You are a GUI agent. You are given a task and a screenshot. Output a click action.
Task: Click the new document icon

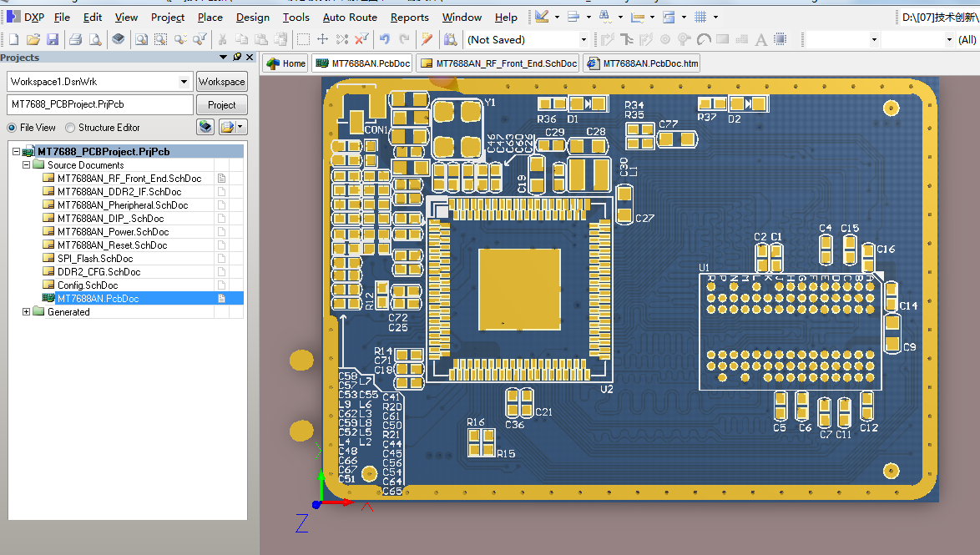(x=13, y=39)
